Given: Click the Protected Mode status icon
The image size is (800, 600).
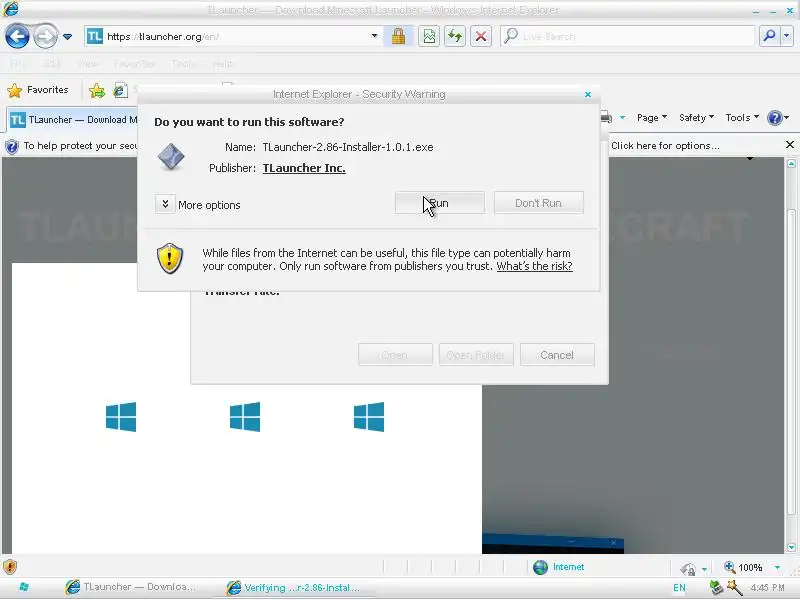Looking at the screenshot, I should pos(688,568).
